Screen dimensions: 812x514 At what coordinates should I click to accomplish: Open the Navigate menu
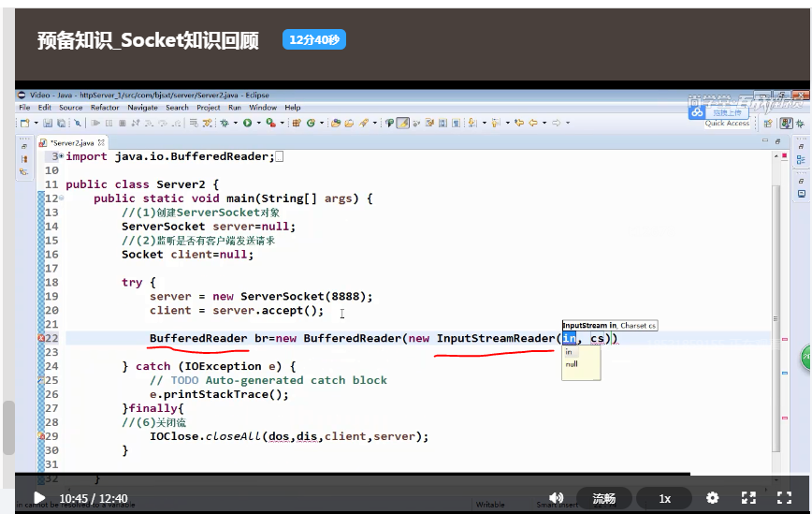click(142, 108)
